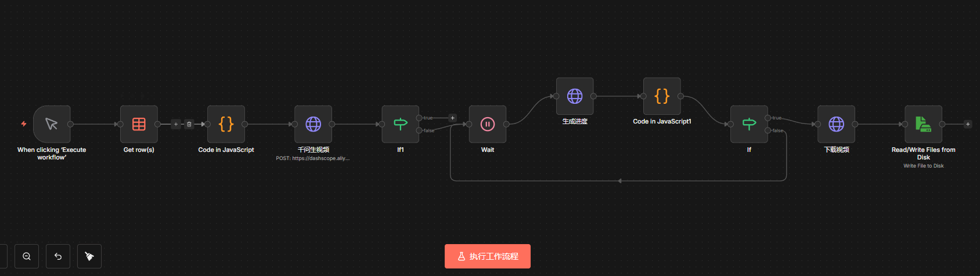Delete connection between Get row(s) and Code

(189, 124)
